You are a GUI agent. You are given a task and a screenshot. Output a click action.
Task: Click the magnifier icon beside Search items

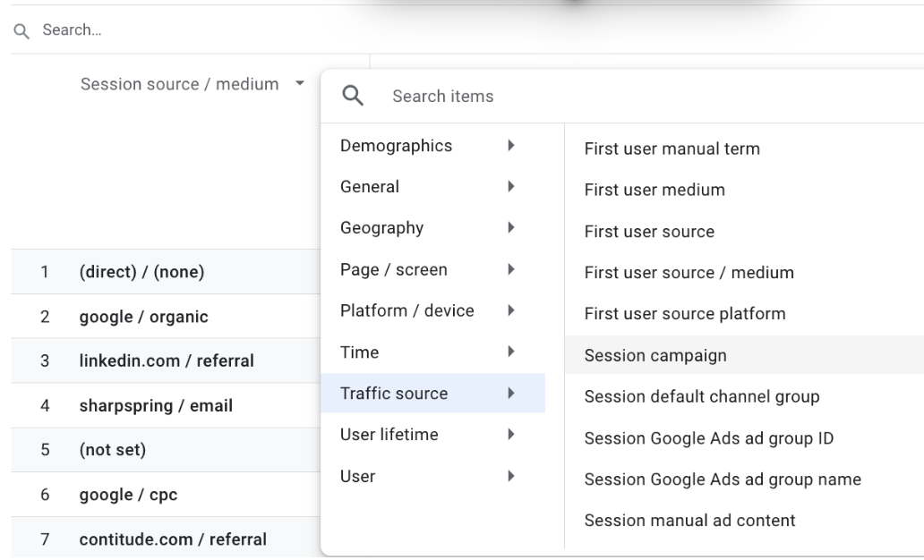pos(352,96)
